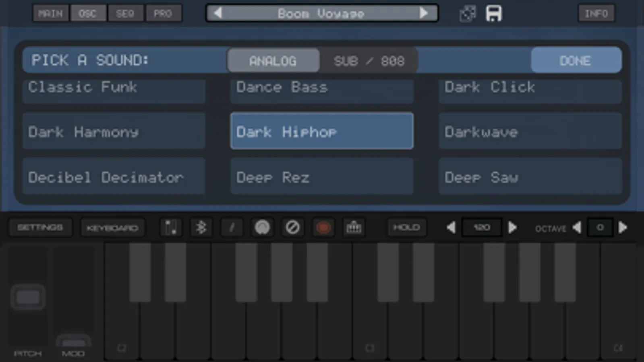Increase tempo with arrow right of 120

pos(512,228)
